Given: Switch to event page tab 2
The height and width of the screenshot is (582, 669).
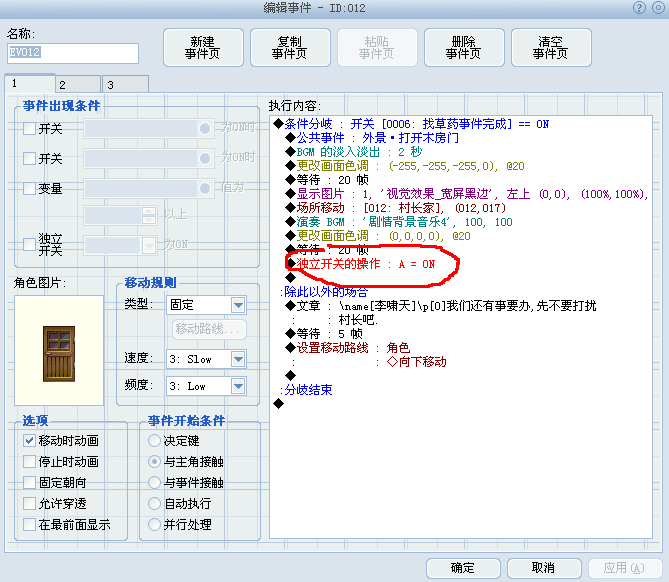Looking at the screenshot, I should (x=78, y=84).
